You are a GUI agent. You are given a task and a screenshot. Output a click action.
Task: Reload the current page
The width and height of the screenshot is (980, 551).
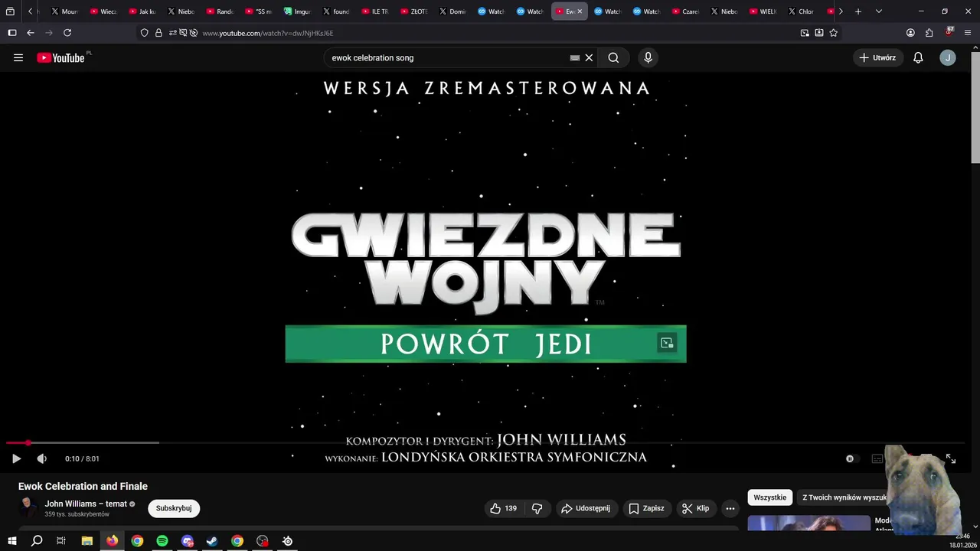click(x=67, y=33)
